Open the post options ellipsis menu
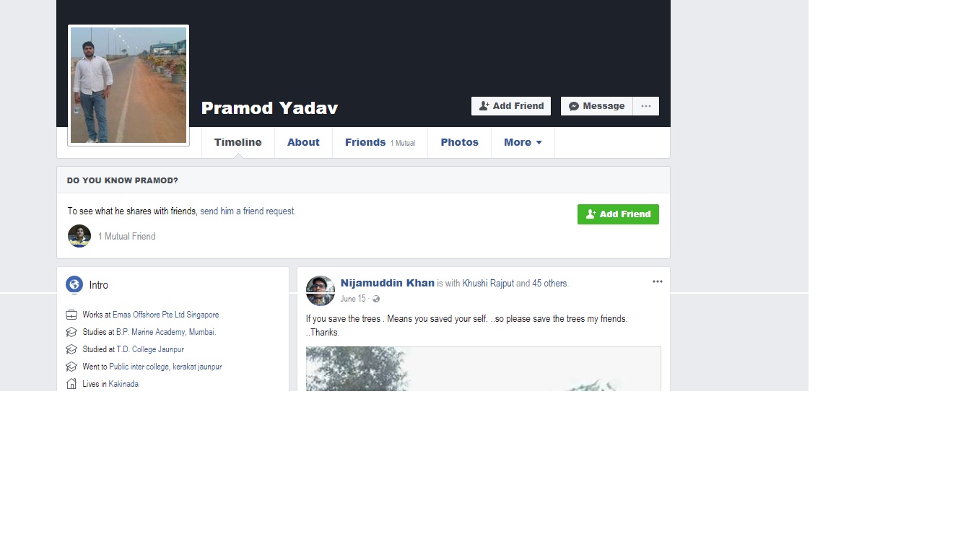Screen dimensions: 976x560 click(x=658, y=281)
